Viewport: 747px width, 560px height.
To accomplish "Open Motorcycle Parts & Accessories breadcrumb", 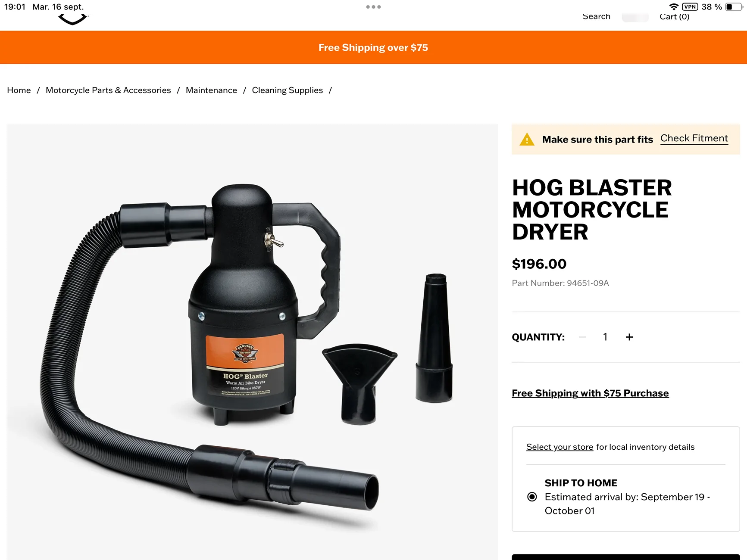I will pyautogui.click(x=108, y=90).
